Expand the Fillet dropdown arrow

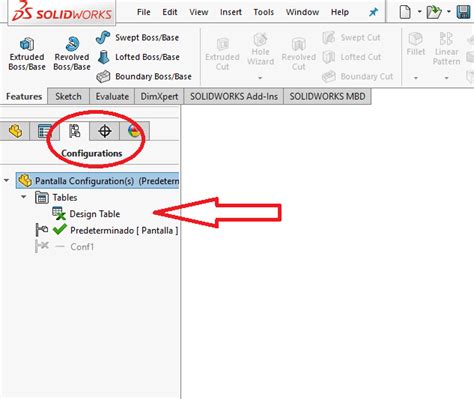(x=416, y=78)
